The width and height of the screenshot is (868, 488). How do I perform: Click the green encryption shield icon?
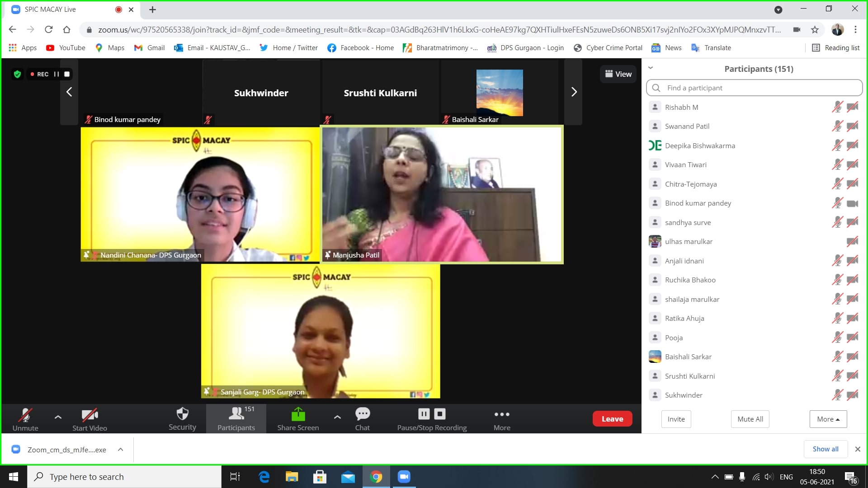[x=18, y=74]
